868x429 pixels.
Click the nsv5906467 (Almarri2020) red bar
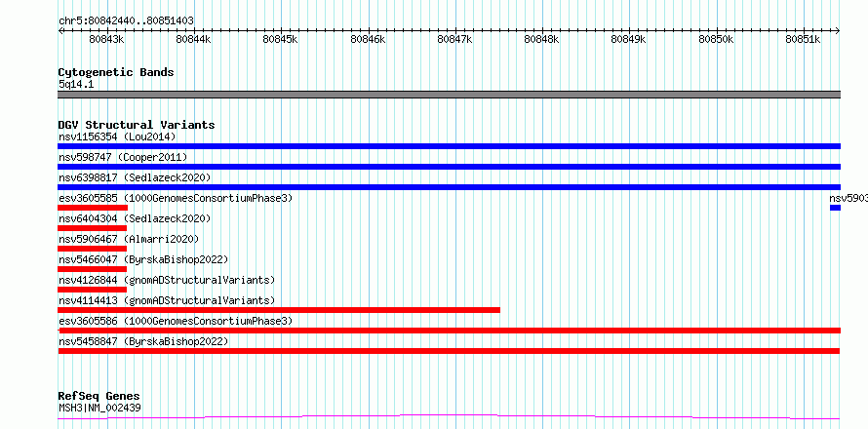click(92, 249)
